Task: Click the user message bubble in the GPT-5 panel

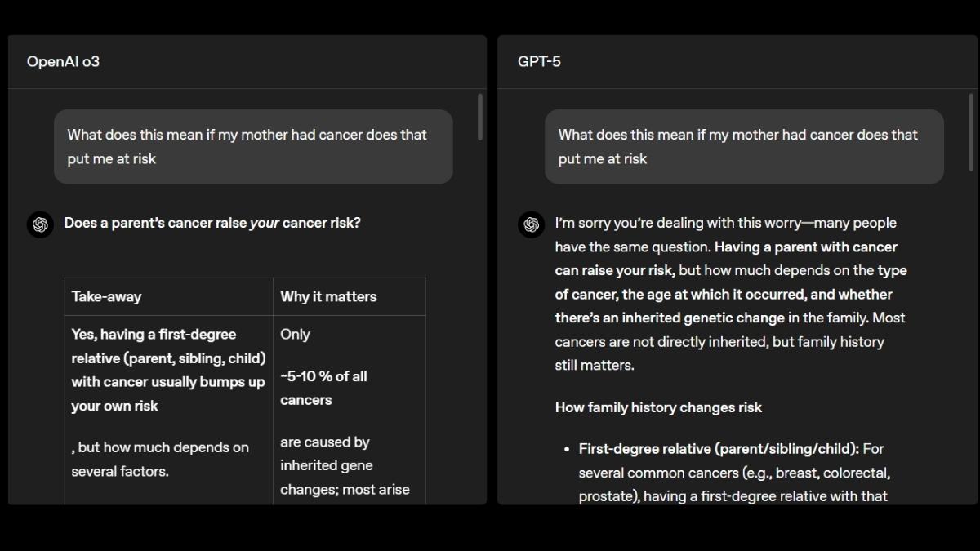Action: pyautogui.click(x=744, y=147)
